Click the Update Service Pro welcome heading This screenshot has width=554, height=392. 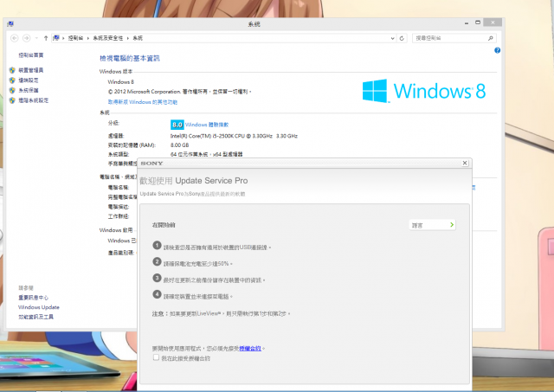(194, 181)
